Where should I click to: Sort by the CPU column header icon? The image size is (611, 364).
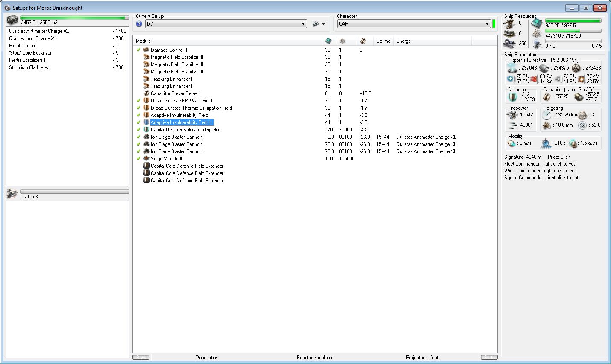(x=328, y=41)
